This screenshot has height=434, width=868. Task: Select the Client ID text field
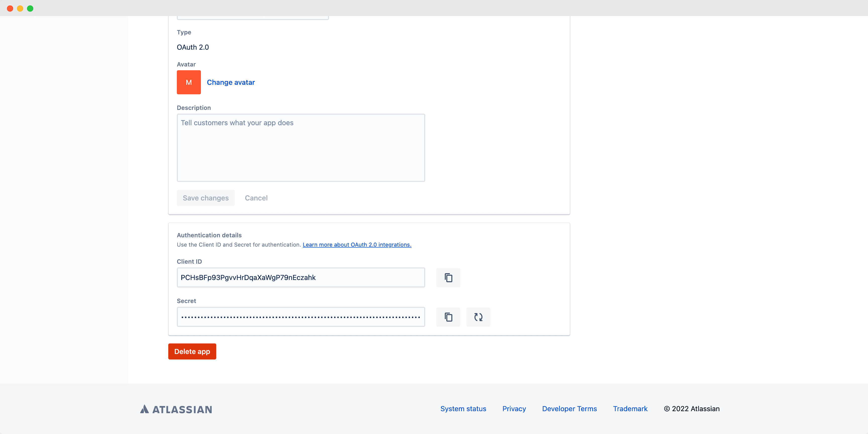(x=301, y=277)
